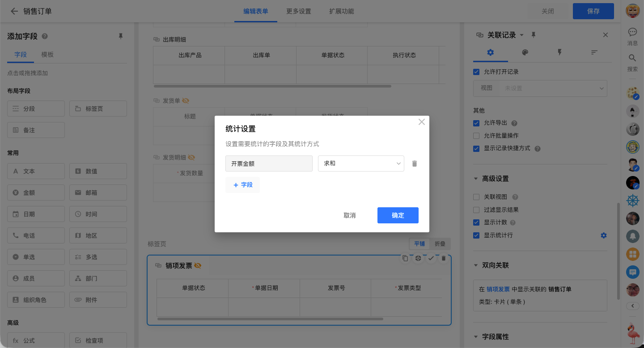Viewport: 644px width, 348px height.
Task: Toggle visibility eye of 发货明细
Action: 191,157
